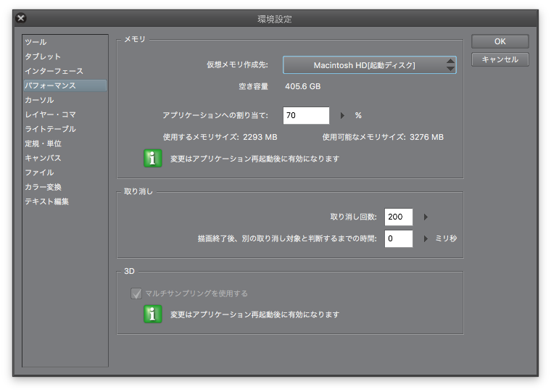Toggle マルチサンプリングを使用する checkbox

(136, 293)
